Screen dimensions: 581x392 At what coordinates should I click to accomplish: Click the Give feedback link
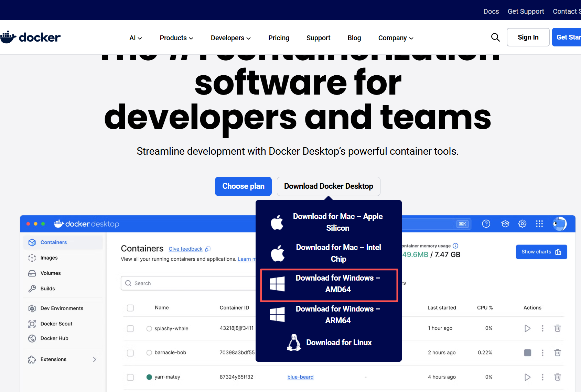pyautogui.click(x=185, y=249)
